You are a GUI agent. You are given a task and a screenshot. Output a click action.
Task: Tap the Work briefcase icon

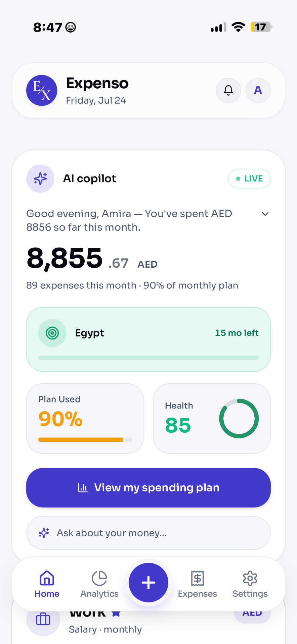43,619
